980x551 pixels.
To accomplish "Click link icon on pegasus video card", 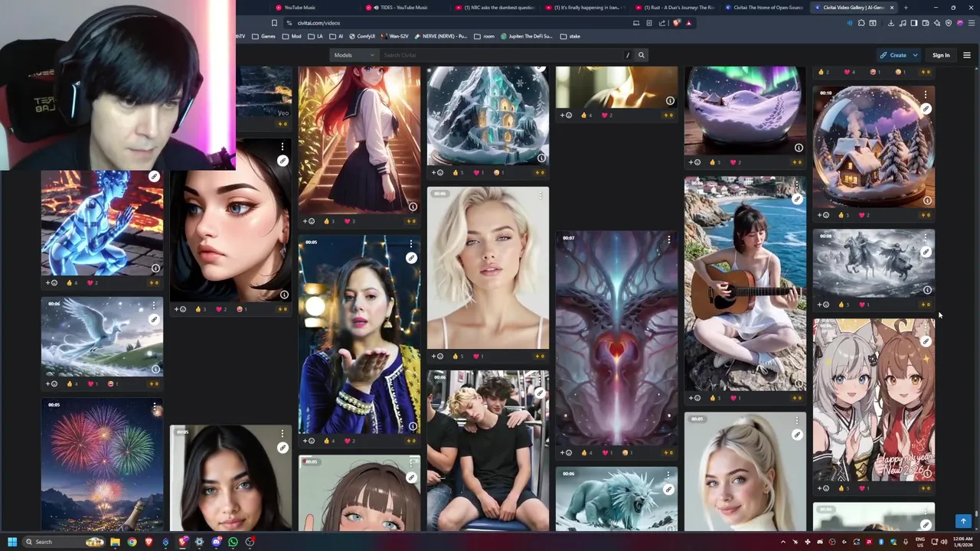I will [154, 319].
